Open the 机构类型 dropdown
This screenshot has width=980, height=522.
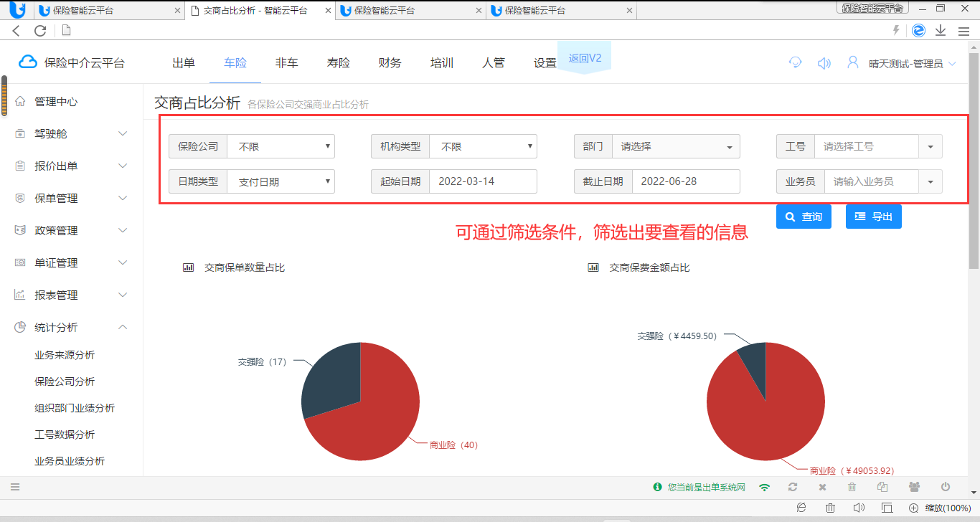click(x=483, y=146)
